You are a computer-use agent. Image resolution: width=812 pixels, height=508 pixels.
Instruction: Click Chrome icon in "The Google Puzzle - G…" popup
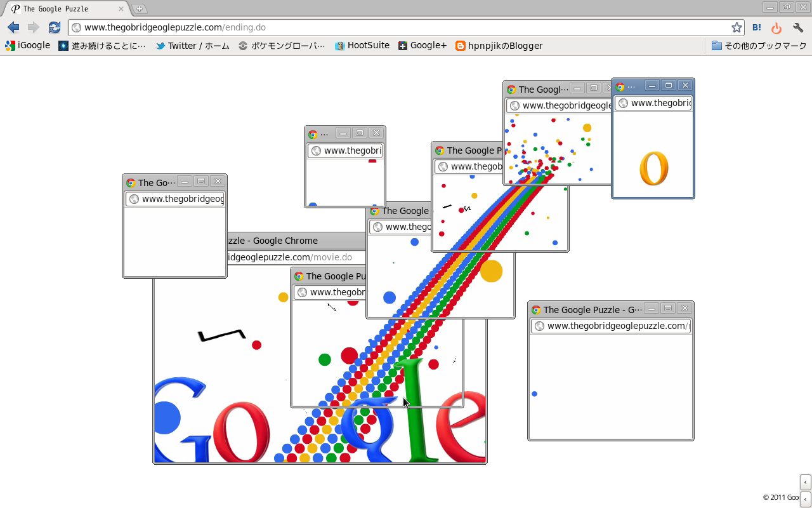pos(536,310)
